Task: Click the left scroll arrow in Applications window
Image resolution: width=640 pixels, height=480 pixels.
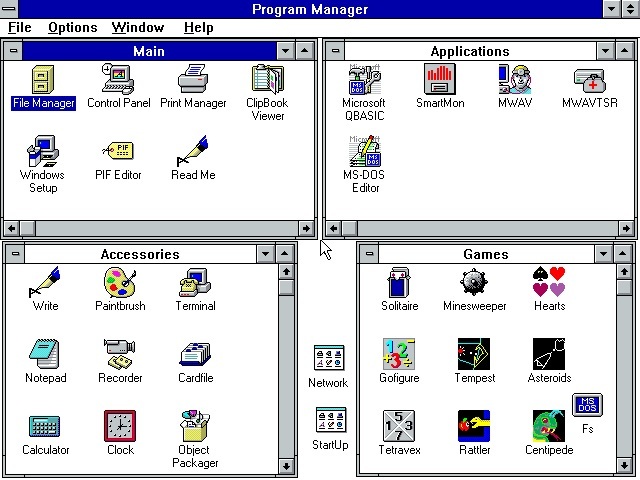Action: coord(333,228)
